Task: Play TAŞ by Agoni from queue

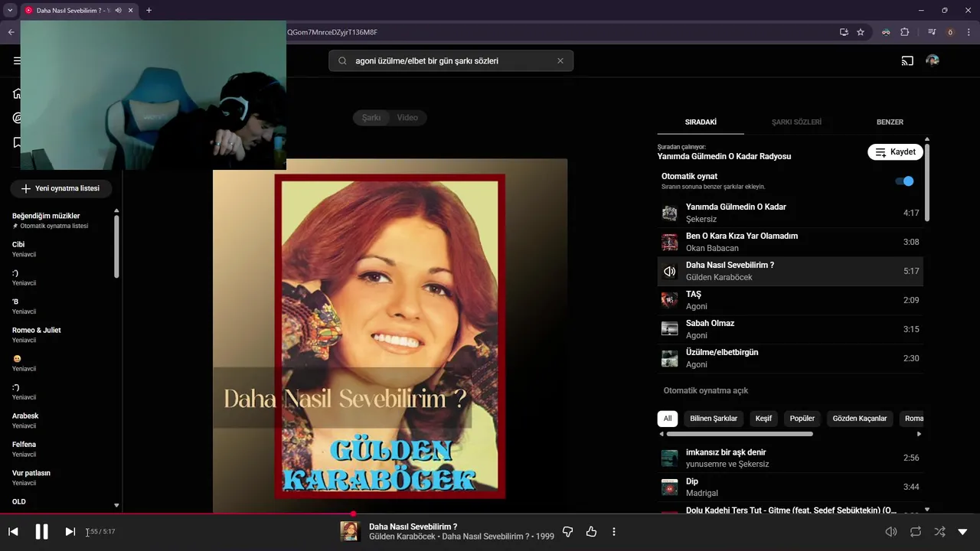Action: (x=790, y=300)
